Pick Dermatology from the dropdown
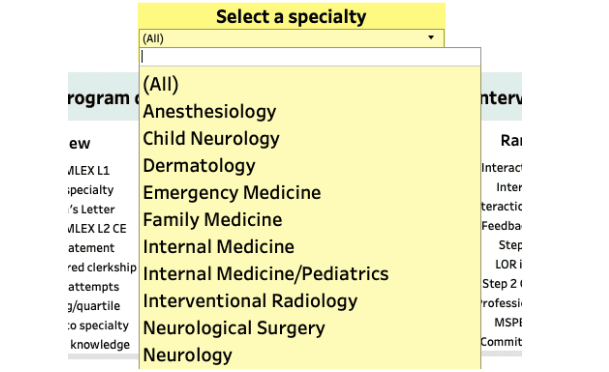 coord(199,166)
